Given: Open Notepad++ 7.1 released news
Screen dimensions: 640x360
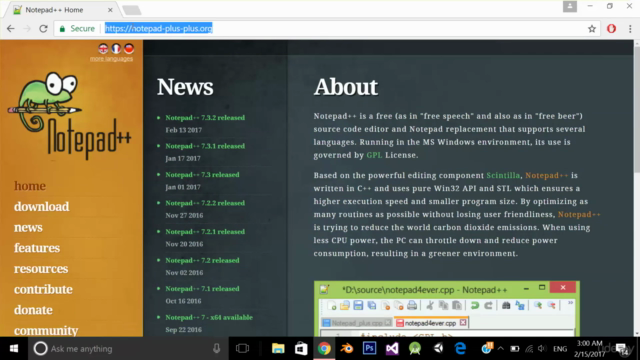Looking at the screenshot, I should pyautogui.click(x=202, y=289).
